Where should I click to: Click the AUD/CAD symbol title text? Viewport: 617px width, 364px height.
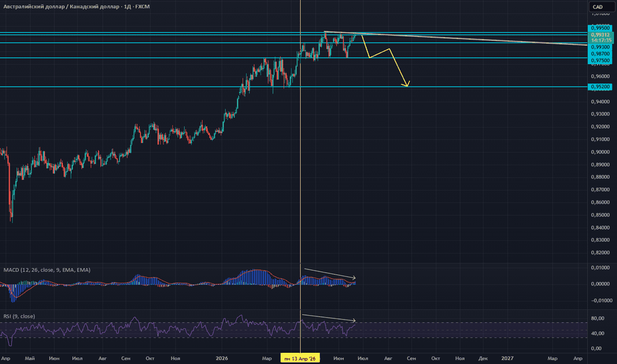click(76, 7)
